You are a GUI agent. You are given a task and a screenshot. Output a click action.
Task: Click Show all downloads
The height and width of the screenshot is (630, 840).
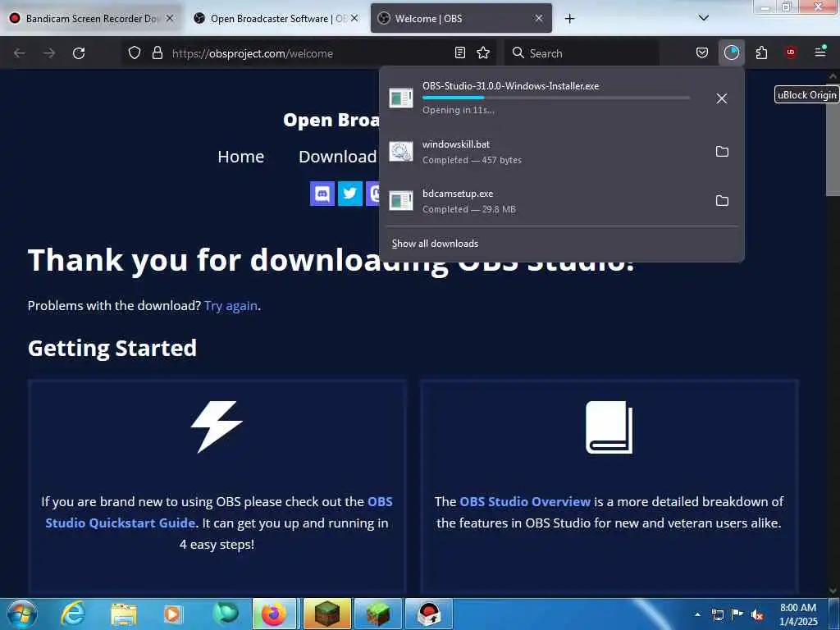tap(435, 244)
